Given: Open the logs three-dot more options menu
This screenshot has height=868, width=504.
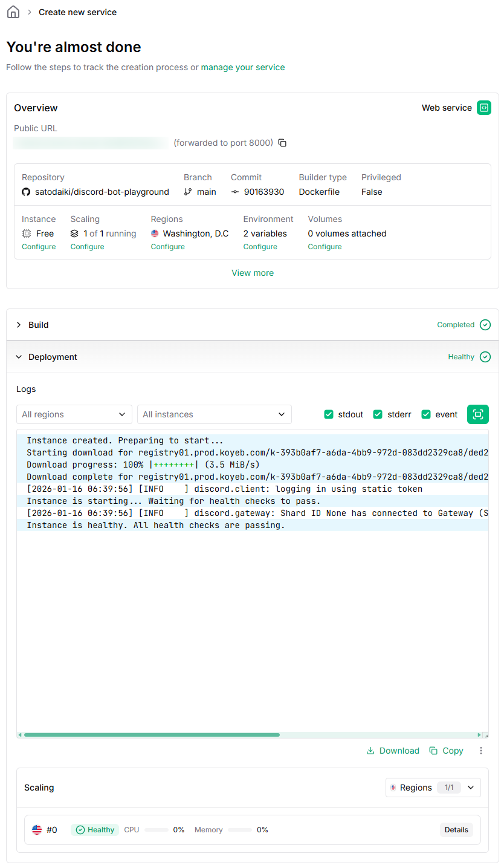Looking at the screenshot, I should [481, 751].
